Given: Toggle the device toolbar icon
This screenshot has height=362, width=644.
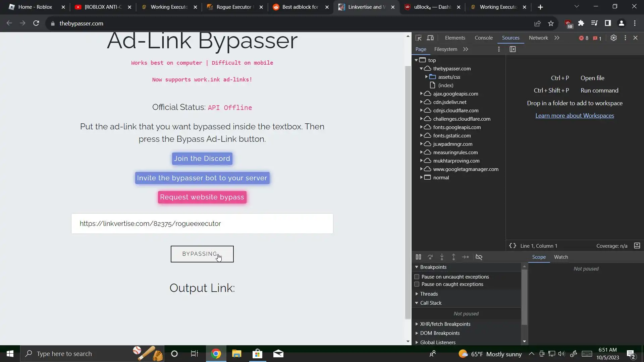Looking at the screenshot, I should (430, 38).
